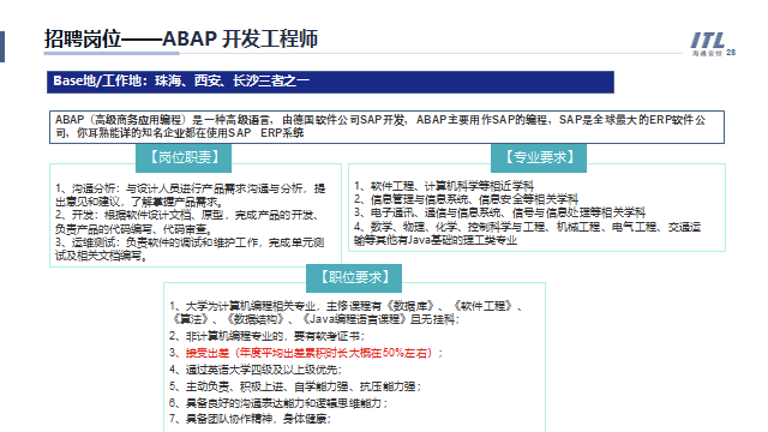The image size is (768, 432).
Task: Click duty item 3 运维测试
Action: tap(190, 249)
